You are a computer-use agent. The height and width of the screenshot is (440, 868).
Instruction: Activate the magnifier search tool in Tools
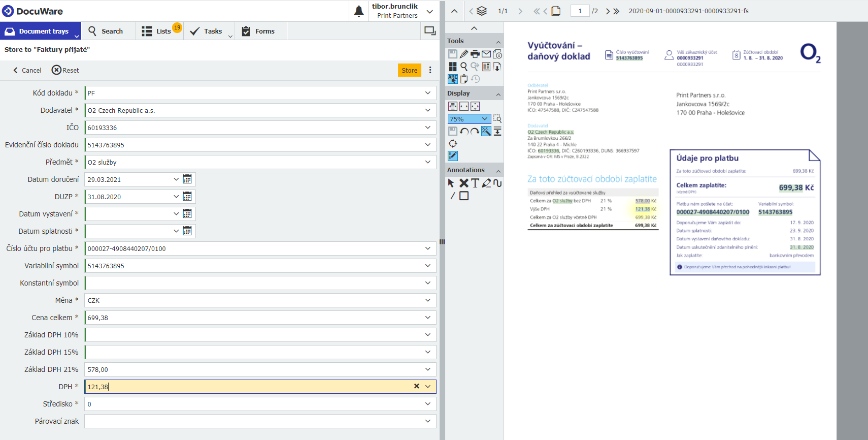(x=464, y=67)
